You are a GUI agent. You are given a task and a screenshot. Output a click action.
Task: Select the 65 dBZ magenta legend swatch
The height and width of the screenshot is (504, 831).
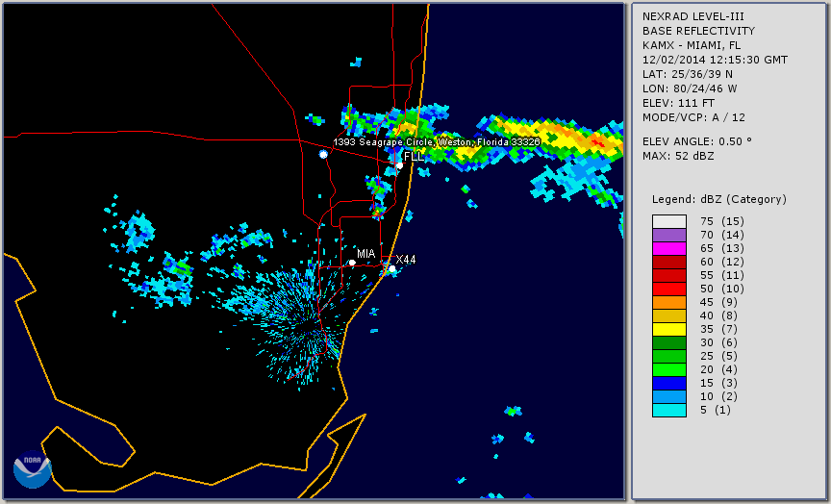pyautogui.click(x=668, y=248)
